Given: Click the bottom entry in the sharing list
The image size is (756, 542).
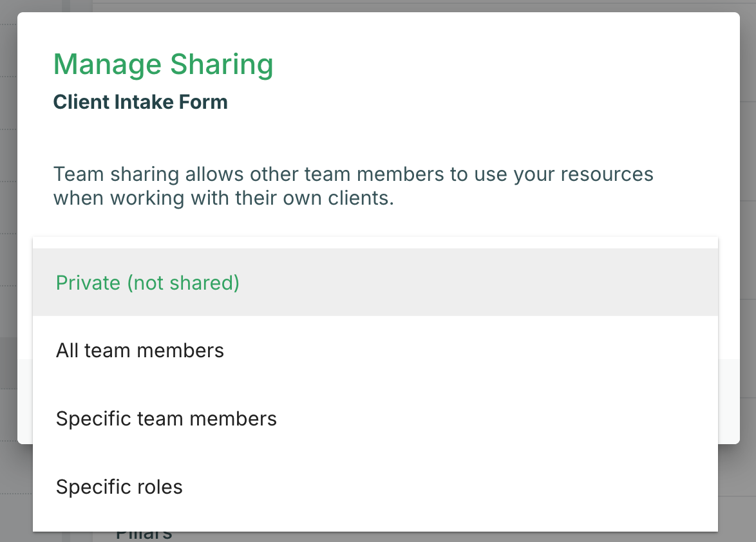Looking at the screenshot, I should [x=119, y=487].
